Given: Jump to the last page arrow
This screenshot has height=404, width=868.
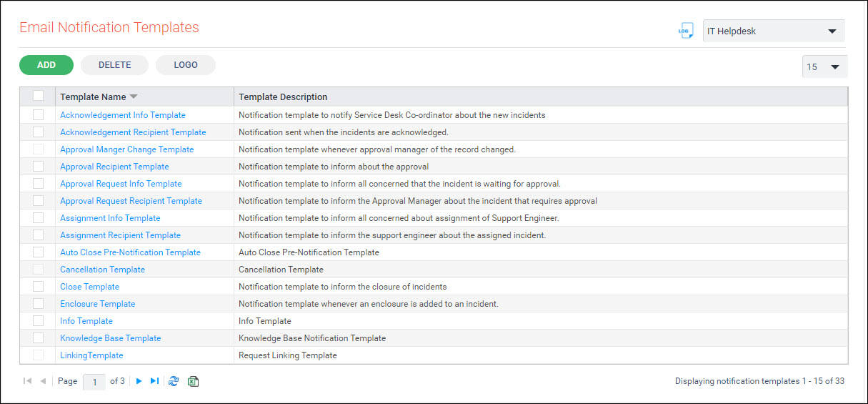Looking at the screenshot, I should [154, 381].
